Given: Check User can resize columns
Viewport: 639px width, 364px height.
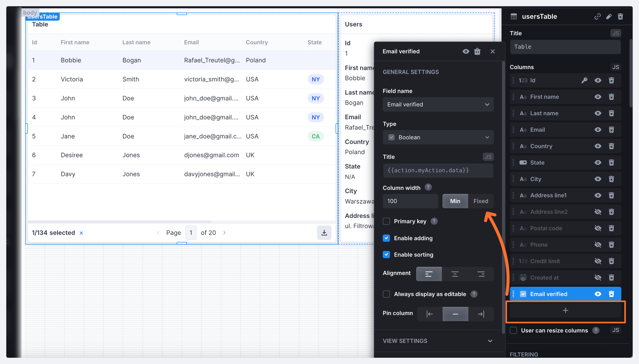Looking at the screenshot, I should pyautogui.click(x=513, y=330).
